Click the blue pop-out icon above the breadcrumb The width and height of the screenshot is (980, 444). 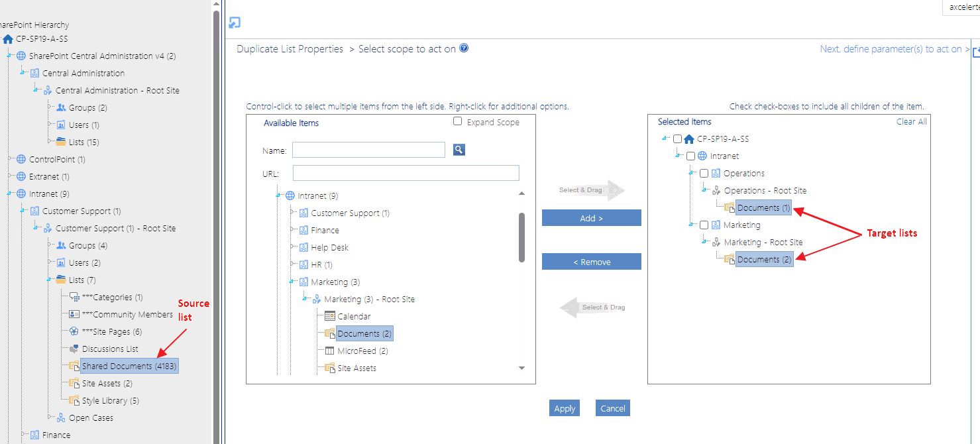pyautogui.click(x=235, y=22)
